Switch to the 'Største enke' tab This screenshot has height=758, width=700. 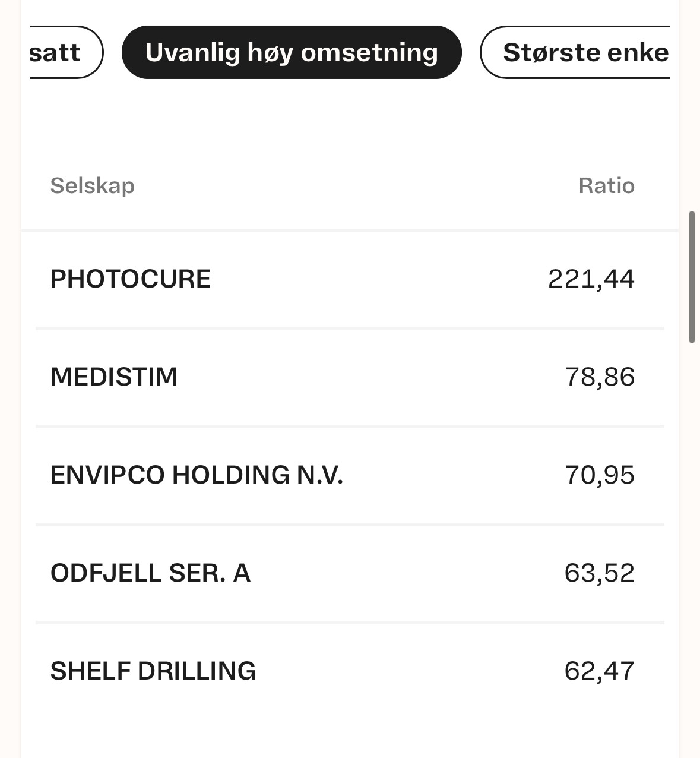[575, 52]
